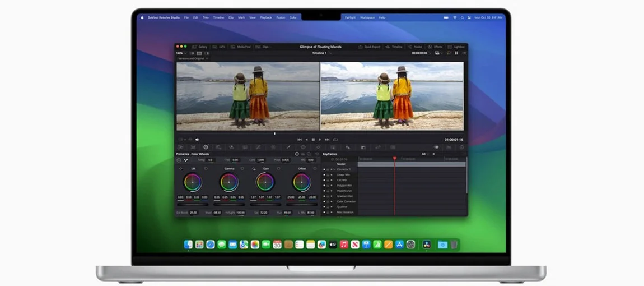
Task: Expand the Corrector 1 keyframe row
Action: pyautogui.click(x=335, y=169)
